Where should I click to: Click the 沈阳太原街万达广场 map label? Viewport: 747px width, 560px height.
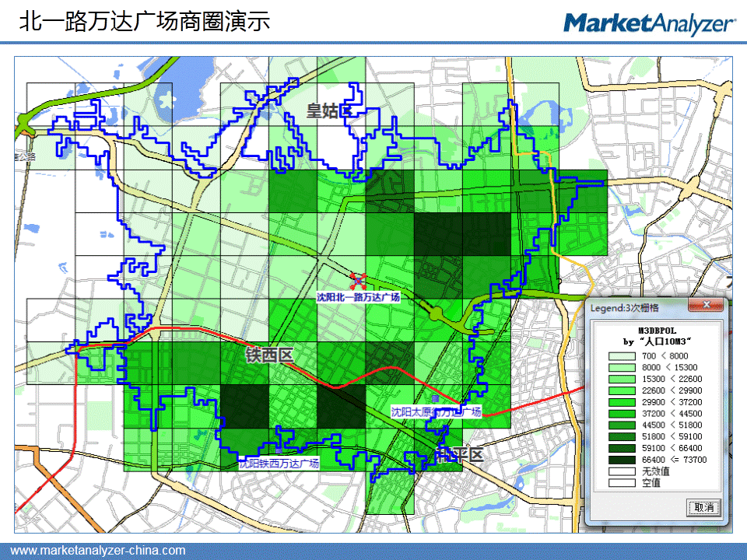coord(436,411)
